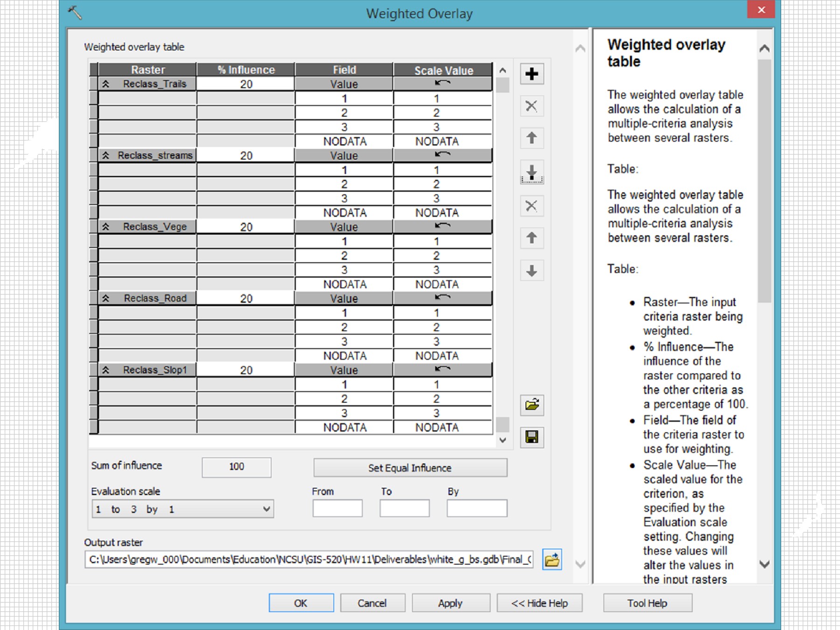This screenshot has height=630, width=840.
Task: Click the Add raster row plus icon
Action: [532, 74]
